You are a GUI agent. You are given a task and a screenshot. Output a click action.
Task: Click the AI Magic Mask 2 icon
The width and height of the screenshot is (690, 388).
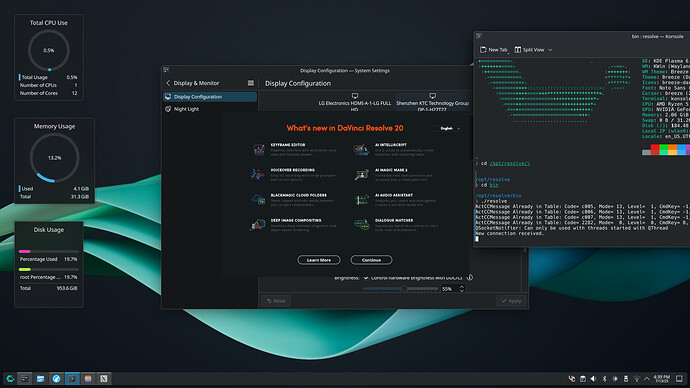coord(361,175)
